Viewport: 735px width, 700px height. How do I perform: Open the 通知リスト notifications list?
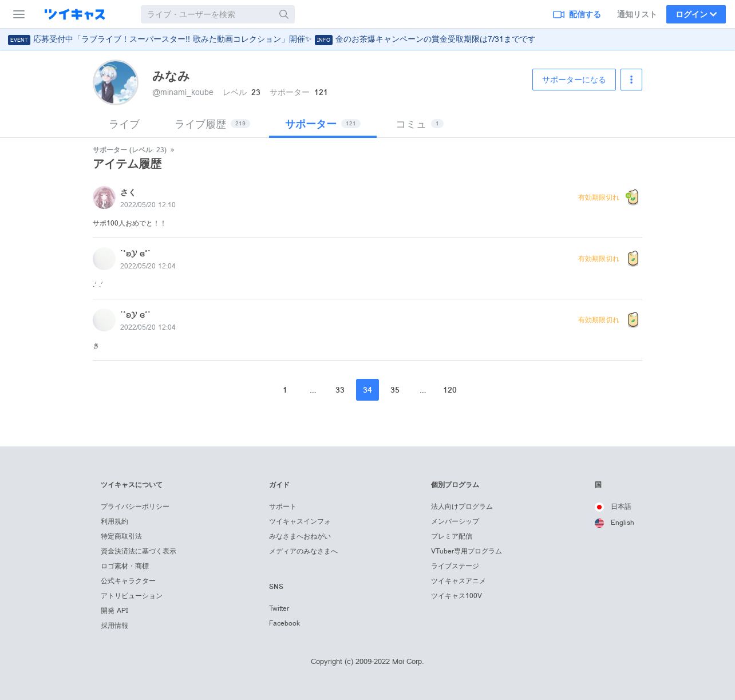pos(637,14)
